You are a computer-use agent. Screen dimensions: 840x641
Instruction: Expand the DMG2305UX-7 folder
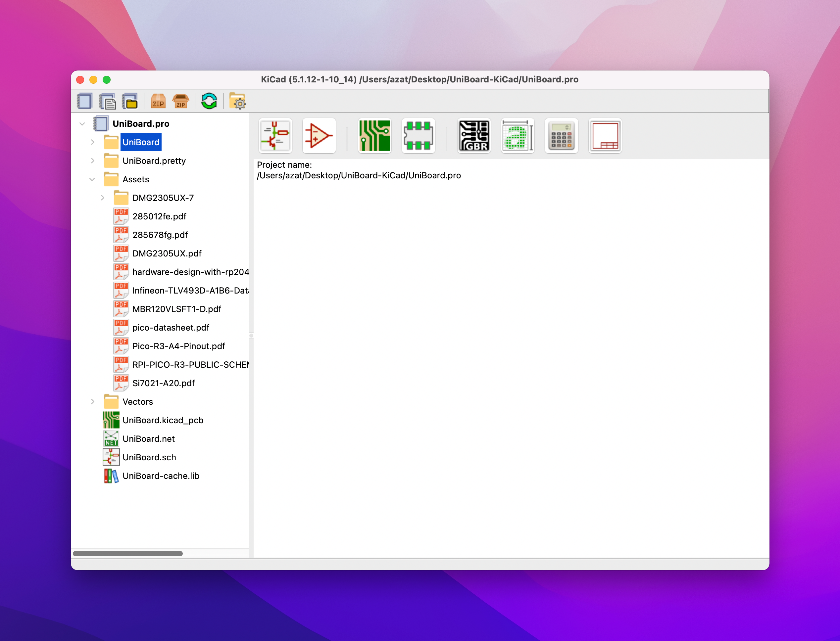tap(102, 198)
